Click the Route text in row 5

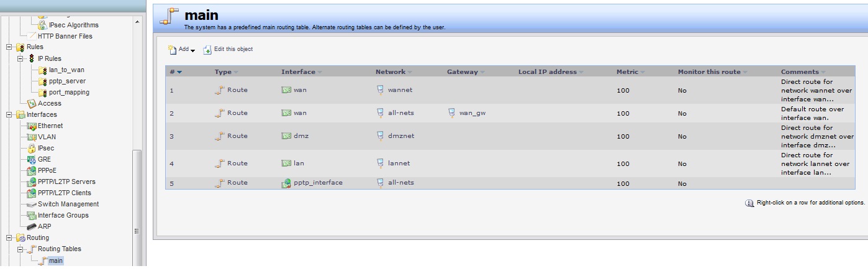[x=237, y=183]
